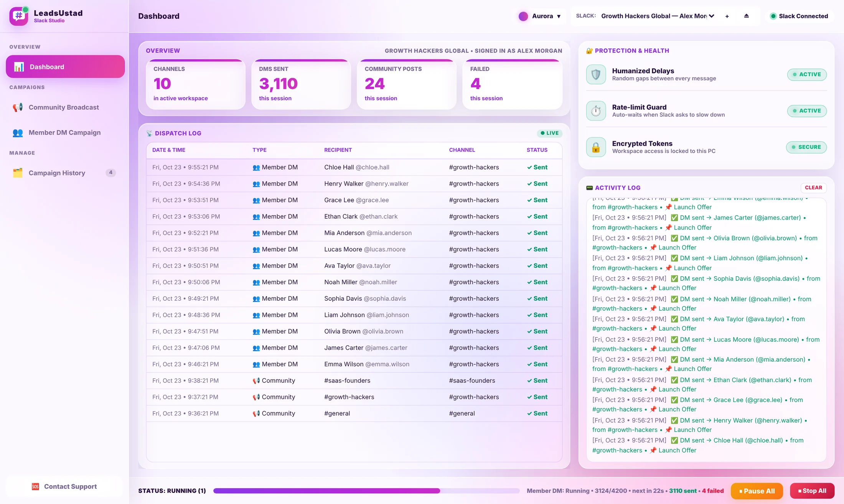The height and width of the screenshot is (504, 844).
Task: Go to Community Broadcast campaign
Action: 65,107
